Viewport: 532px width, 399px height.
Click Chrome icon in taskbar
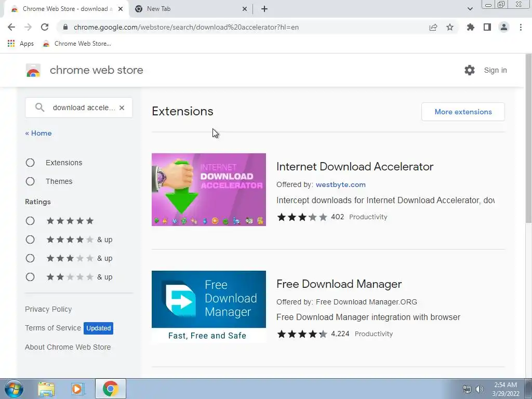111,389
